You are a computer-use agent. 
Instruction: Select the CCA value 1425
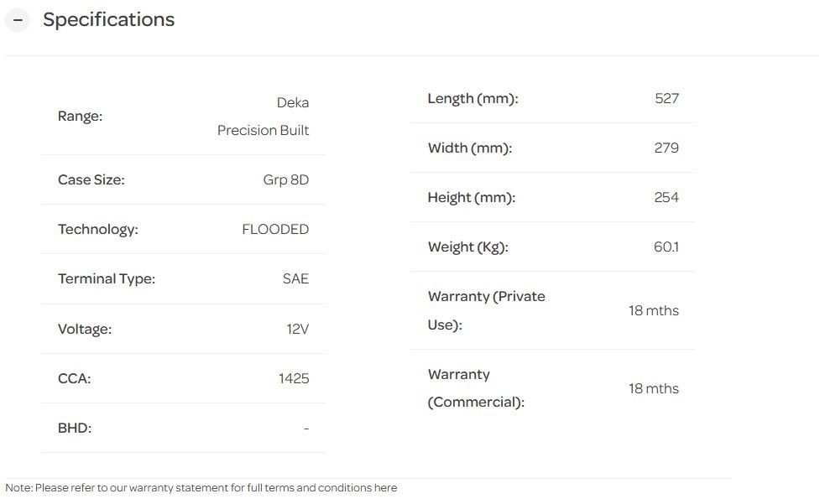[x=294, y=378]
